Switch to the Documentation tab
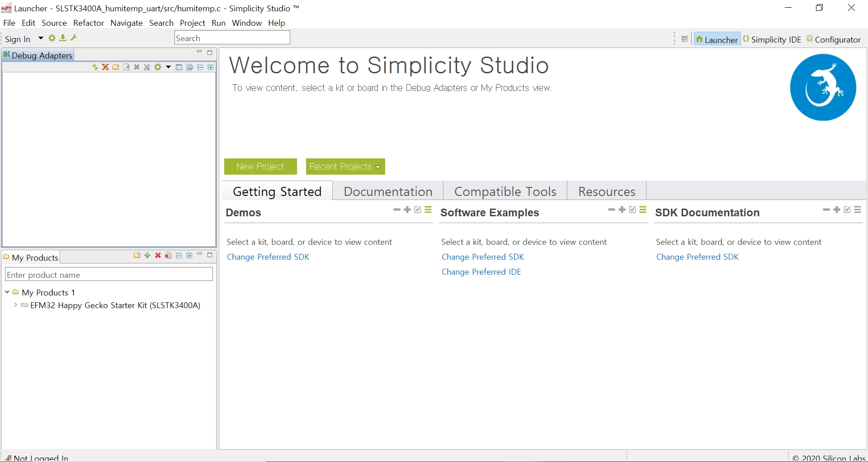The width and height of the screenshot is (868, 462). coord(388,191)
